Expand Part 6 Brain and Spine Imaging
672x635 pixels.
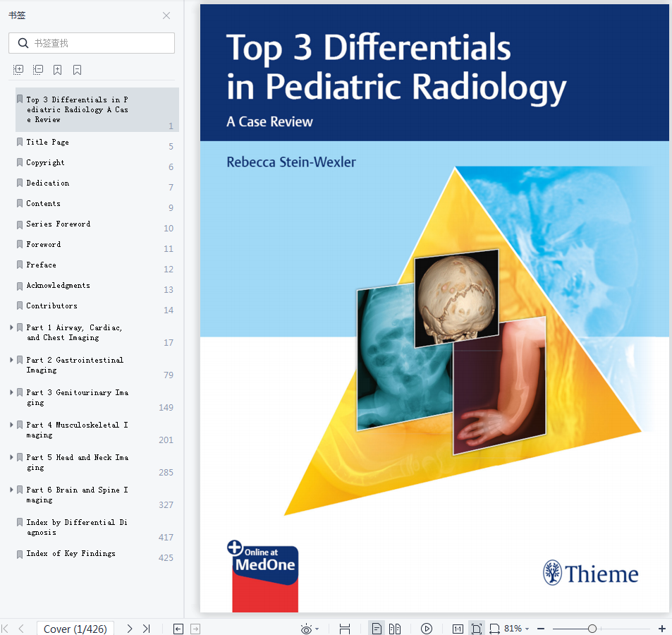pyautogui.click(x=11, y=490)
